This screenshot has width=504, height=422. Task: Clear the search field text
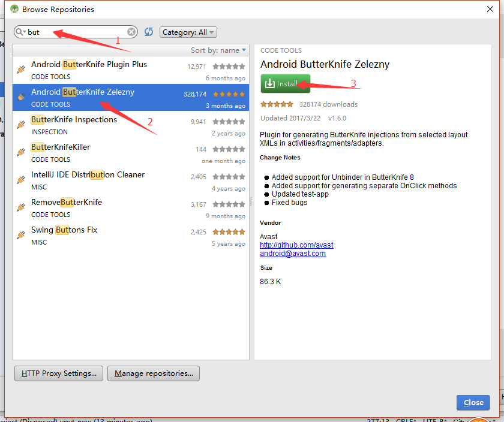pyautogui.click(x=131, y=32)
